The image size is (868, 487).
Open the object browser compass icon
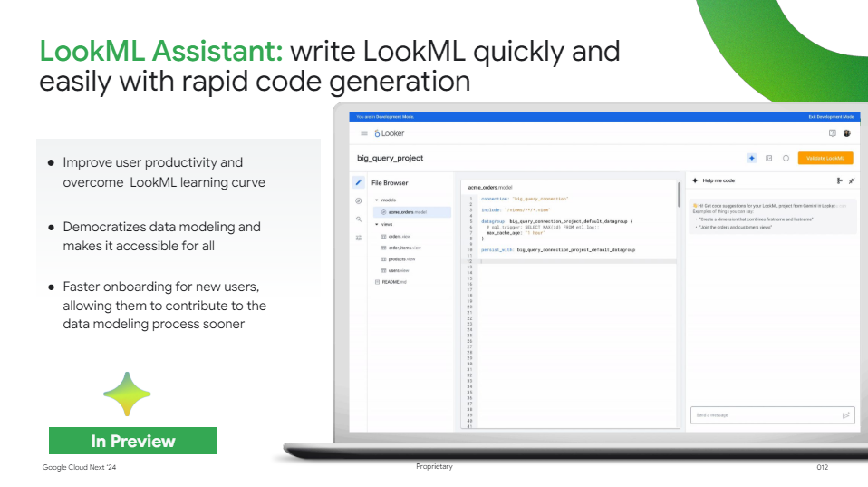tap(358, 200)
